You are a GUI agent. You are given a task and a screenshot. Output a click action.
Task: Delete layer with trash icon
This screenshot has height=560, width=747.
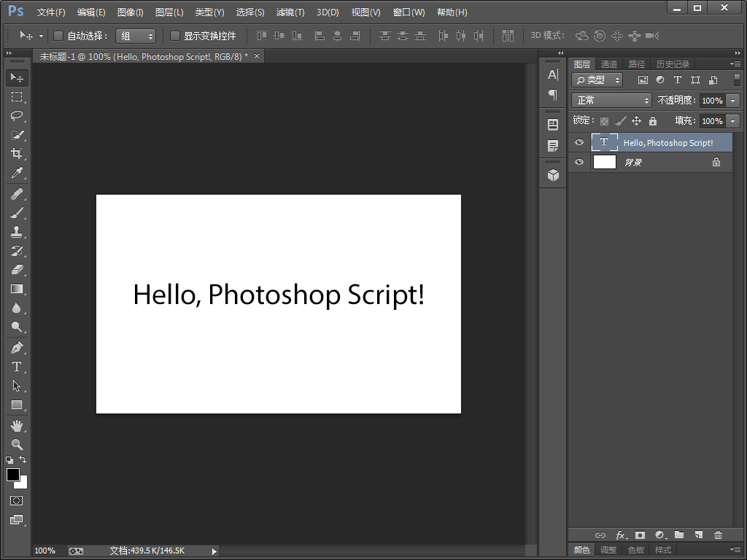coord(718,534)
